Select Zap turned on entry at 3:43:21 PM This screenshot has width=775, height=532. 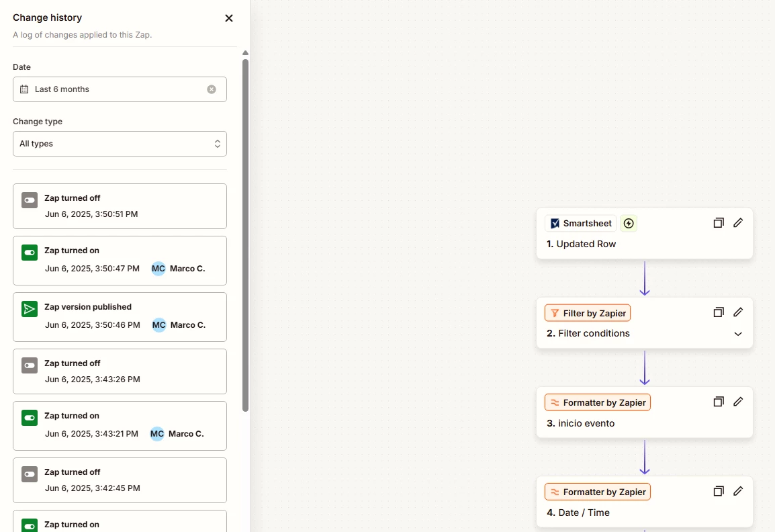pyautogui.click(x=120, y=426)
